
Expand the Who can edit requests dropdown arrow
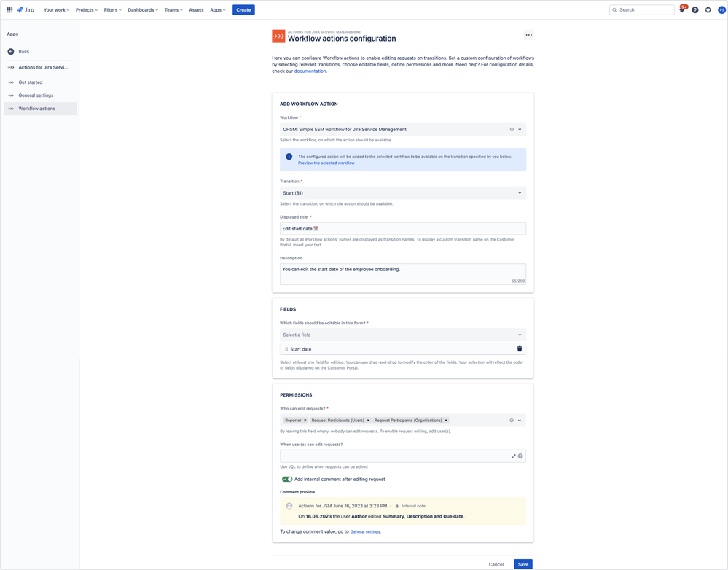click(520, 421)
